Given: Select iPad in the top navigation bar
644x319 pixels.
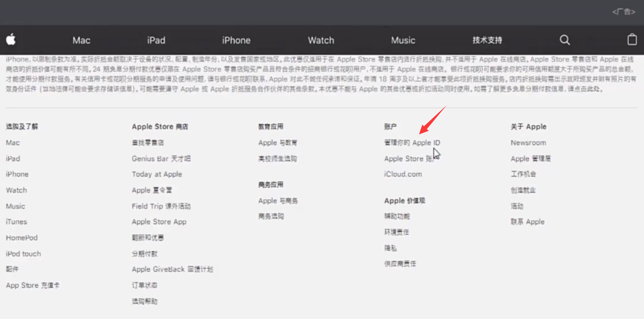Looking at the screenshot, I should [156, 40].
